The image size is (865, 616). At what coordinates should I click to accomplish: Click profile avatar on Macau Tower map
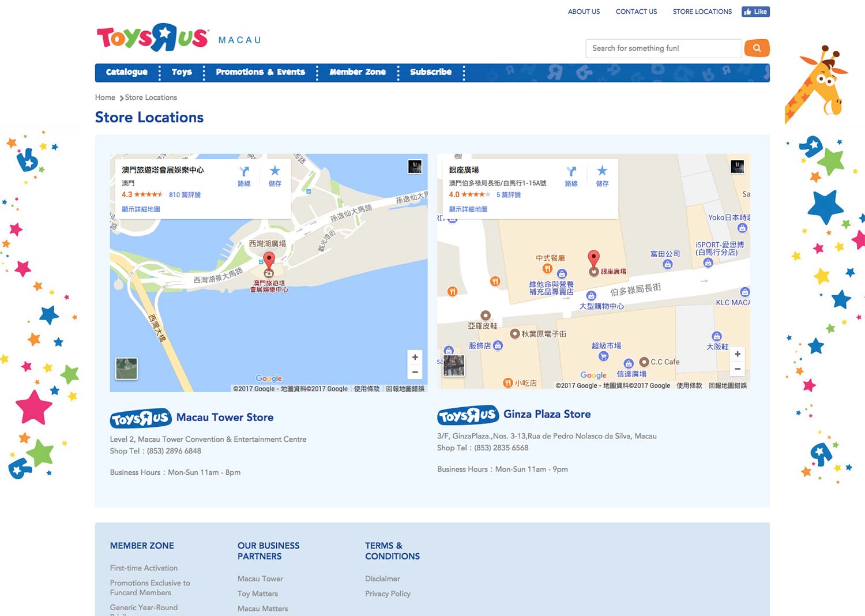pyautogui.click(x=415, y=167)
